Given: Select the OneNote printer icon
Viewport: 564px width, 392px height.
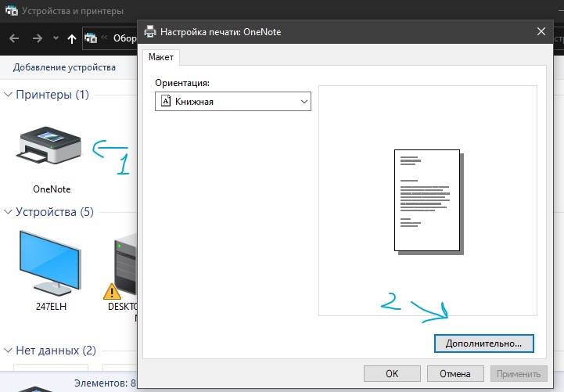Looking at the screenshot, I should (49, 145).
